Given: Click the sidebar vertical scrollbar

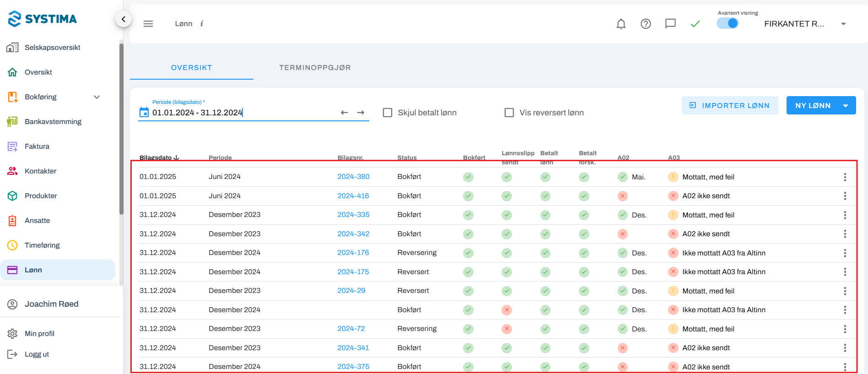Looking at the screenshot, I should tap(121, 128).
